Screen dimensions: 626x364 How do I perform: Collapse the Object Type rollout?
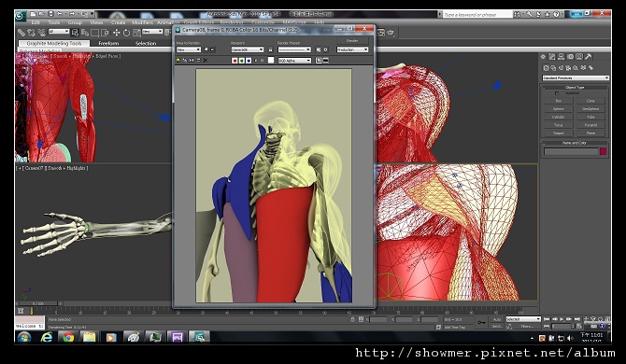point(575,88)
